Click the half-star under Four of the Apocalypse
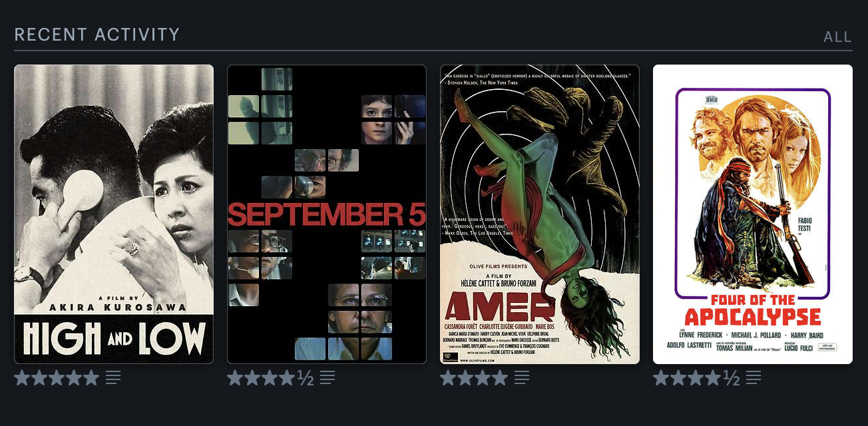This screenshot has width=868, height=426. pyautogui.click(x=732, y=378)
